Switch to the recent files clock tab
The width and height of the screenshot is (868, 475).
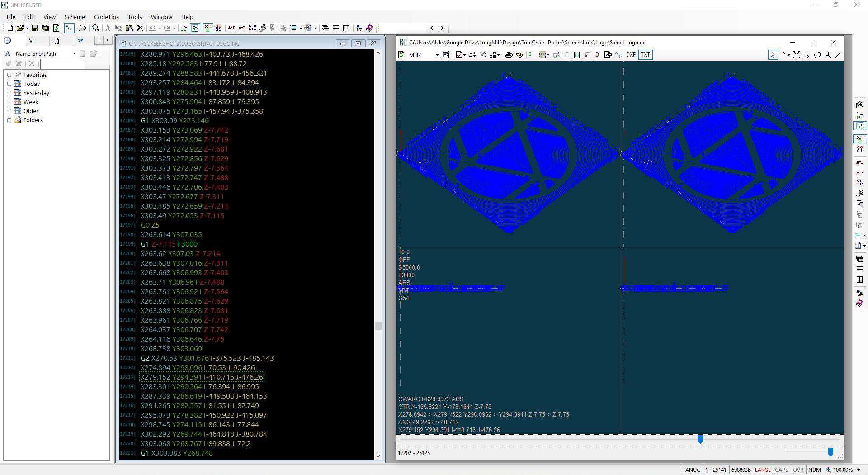(8, 41)
